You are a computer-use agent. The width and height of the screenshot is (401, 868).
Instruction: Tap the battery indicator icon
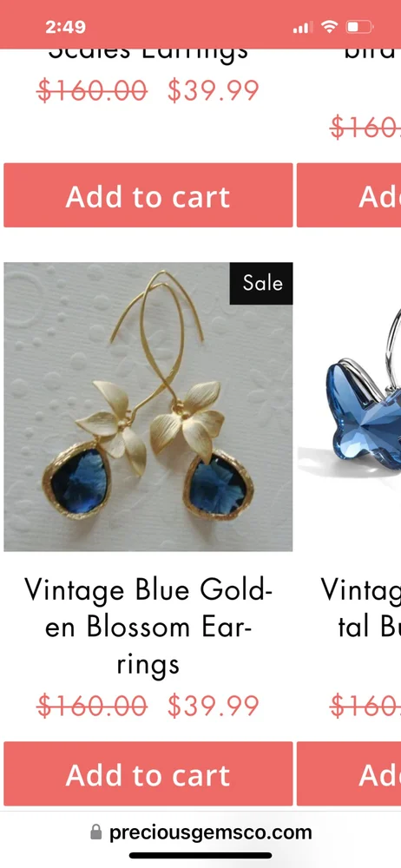[360, 26]
